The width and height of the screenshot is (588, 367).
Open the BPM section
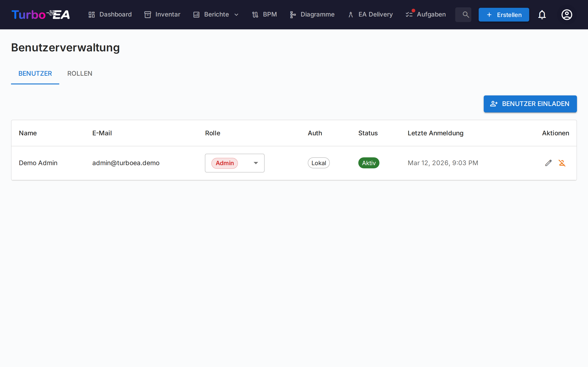point(264,14)
